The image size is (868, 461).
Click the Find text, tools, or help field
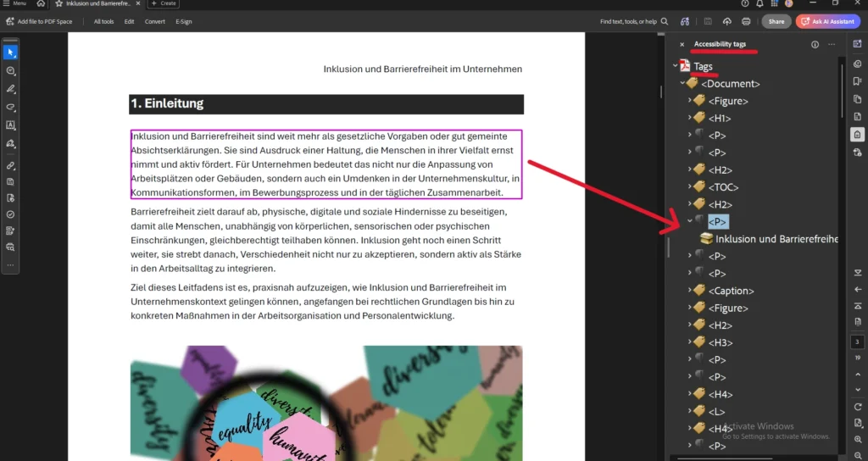[628, 21]
